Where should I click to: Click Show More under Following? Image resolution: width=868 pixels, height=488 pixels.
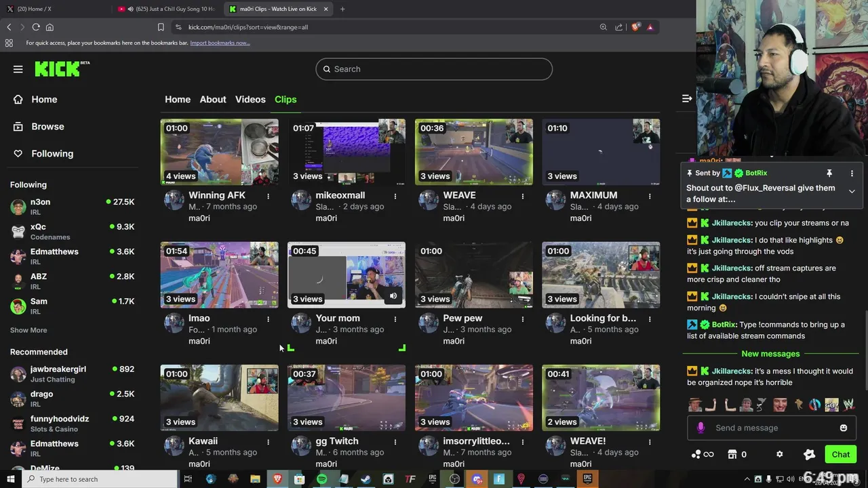[28, 330]
